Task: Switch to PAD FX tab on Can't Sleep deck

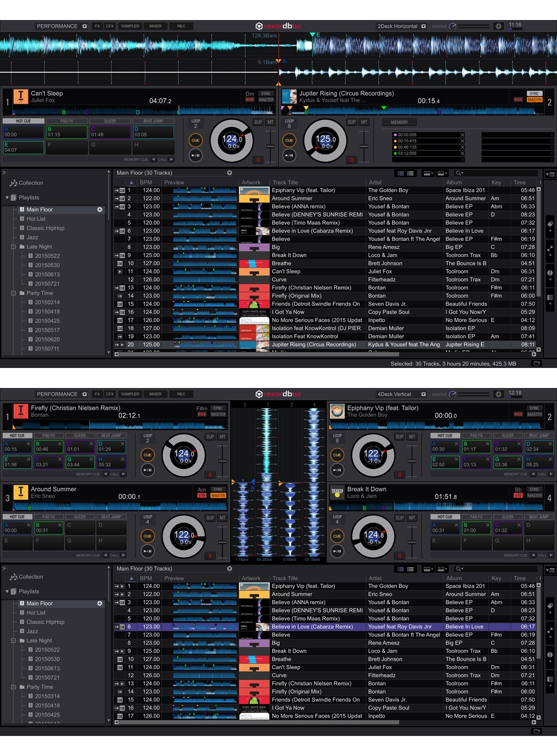Action: (x=67, y=121)
